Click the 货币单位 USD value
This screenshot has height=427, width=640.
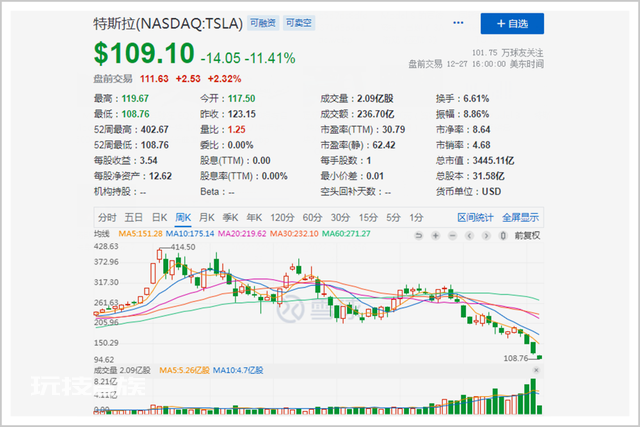pos(491,192)
